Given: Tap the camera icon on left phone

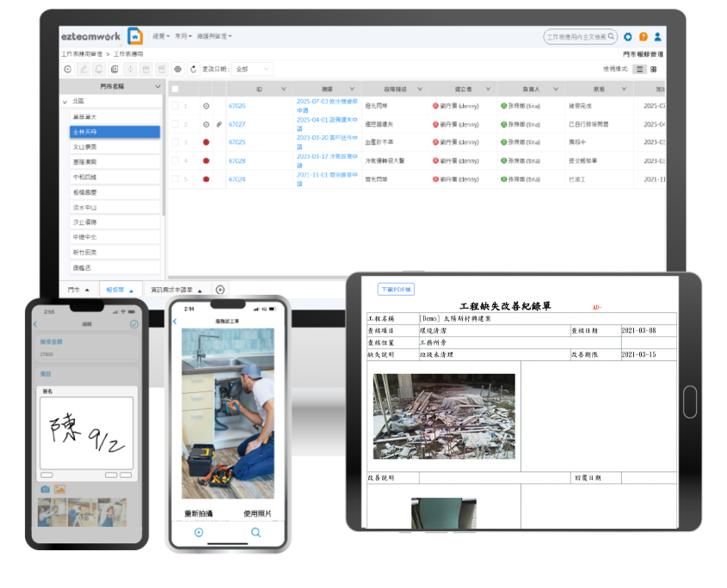Looking at the screenshot, I should [45, 489].
